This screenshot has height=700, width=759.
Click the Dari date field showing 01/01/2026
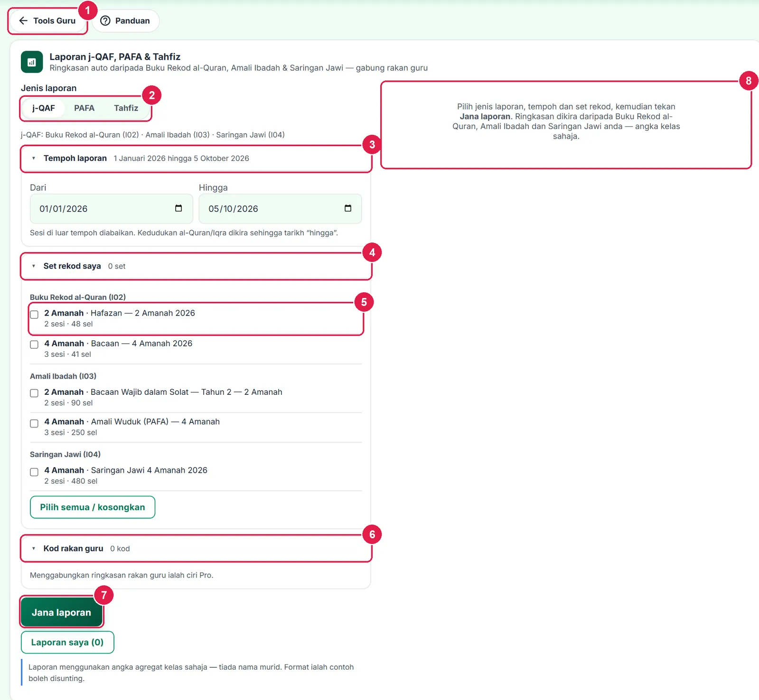[x=112, y=209]
